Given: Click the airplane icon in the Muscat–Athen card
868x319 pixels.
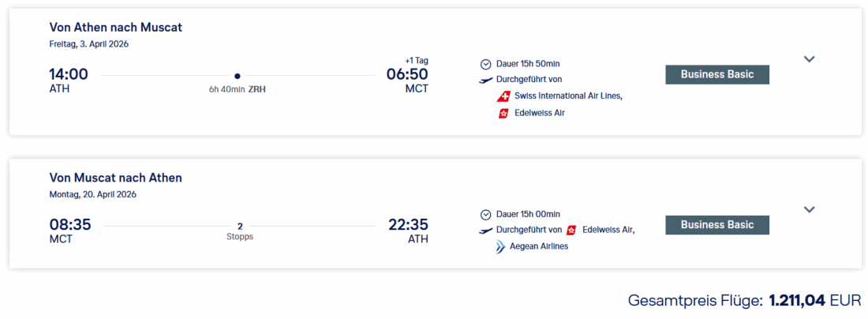Looking at the screenshot, I should [485, 231].
